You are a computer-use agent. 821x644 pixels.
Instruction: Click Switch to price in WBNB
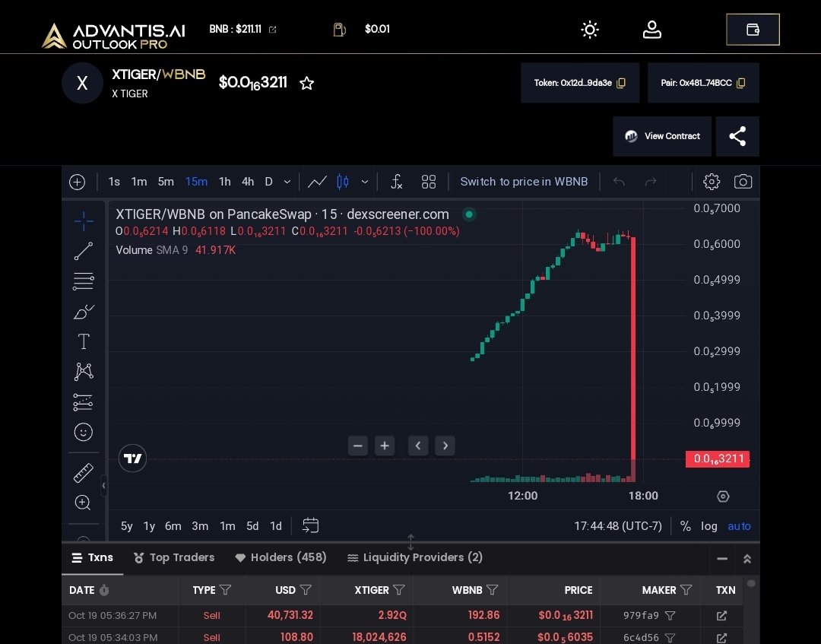[524, 182]
